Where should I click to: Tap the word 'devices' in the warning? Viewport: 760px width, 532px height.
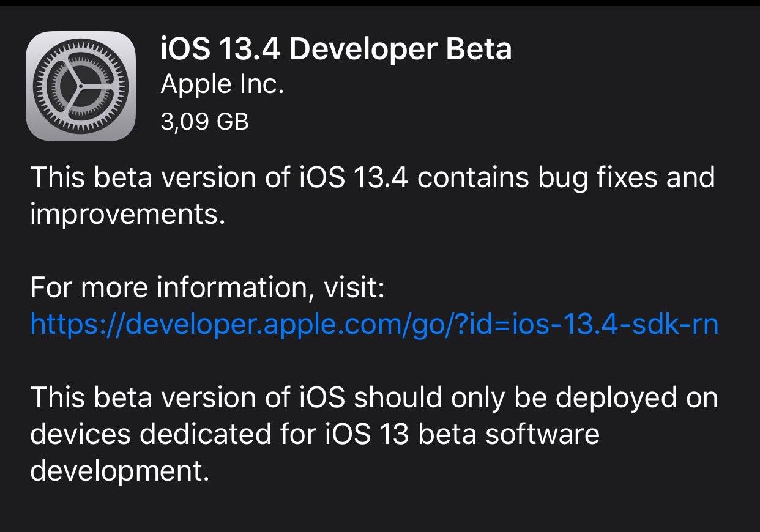tap(80, 434)
